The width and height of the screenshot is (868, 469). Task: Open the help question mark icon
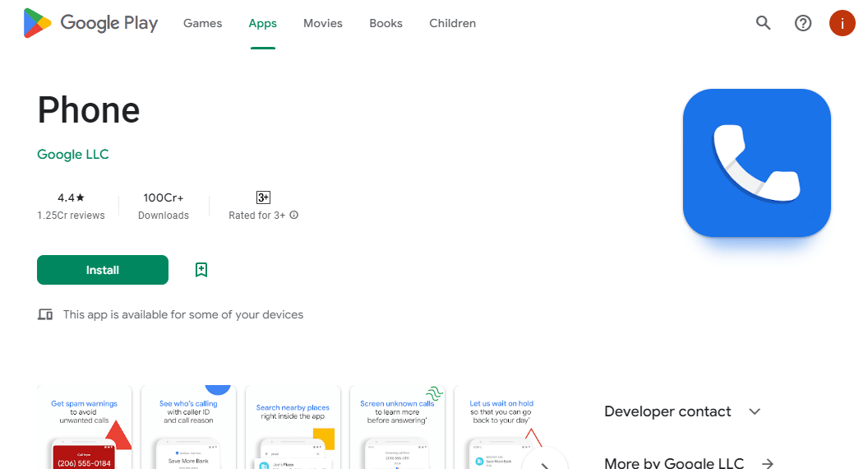pos(803,23)
